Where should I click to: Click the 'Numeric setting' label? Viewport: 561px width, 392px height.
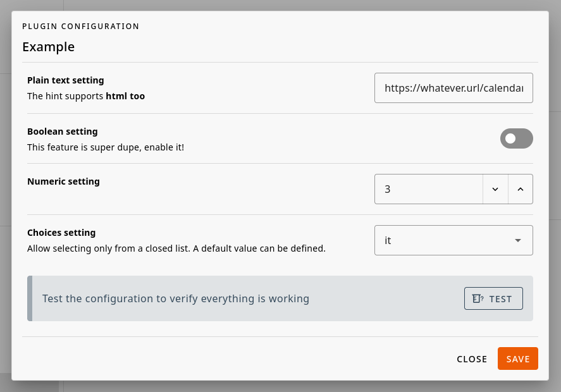(63, 181)
